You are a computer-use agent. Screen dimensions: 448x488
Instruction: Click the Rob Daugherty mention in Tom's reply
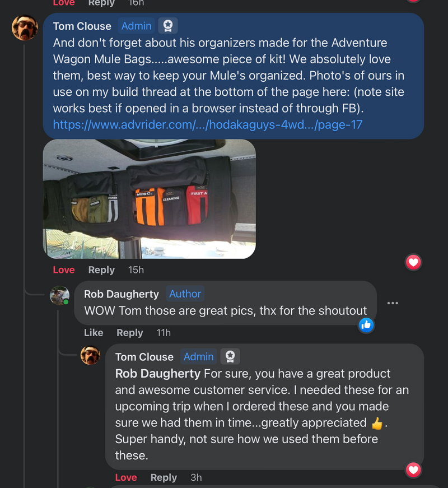(157, 373)
